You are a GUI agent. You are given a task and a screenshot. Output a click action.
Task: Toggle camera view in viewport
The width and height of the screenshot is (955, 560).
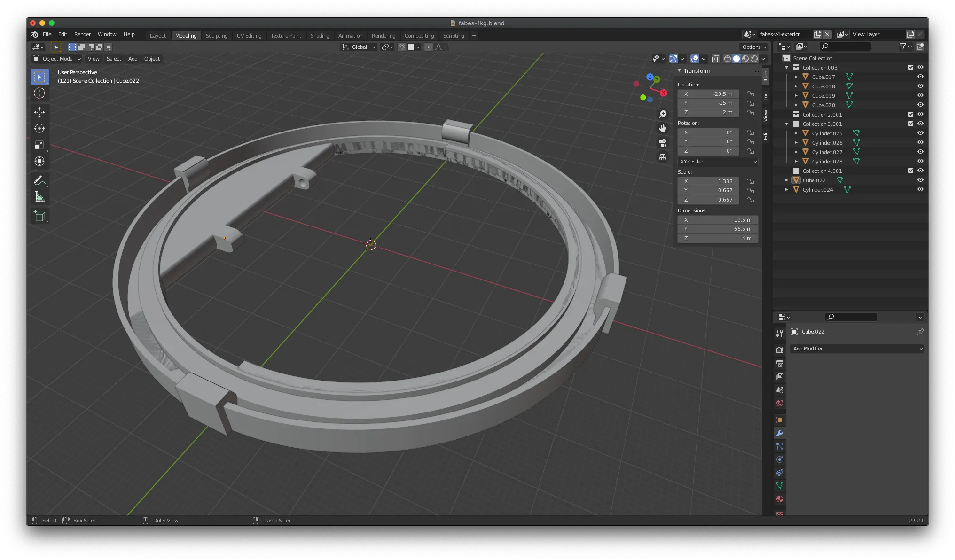pos(663,143)
